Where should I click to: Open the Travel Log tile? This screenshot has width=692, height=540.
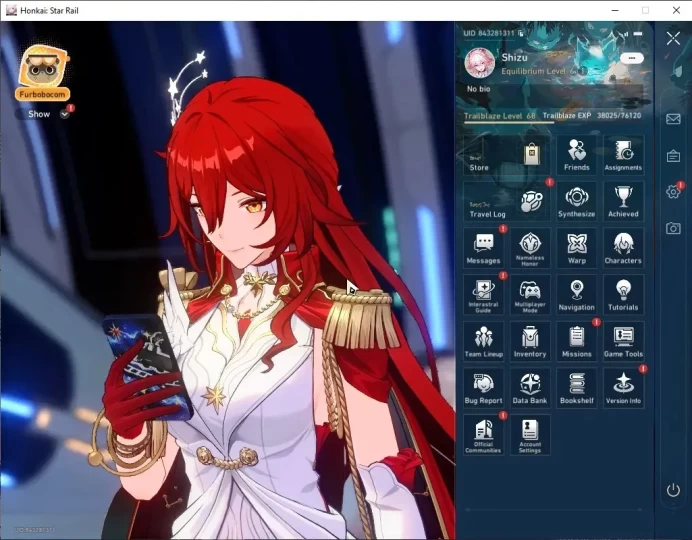pyautogui.click(x=507, y=202)
